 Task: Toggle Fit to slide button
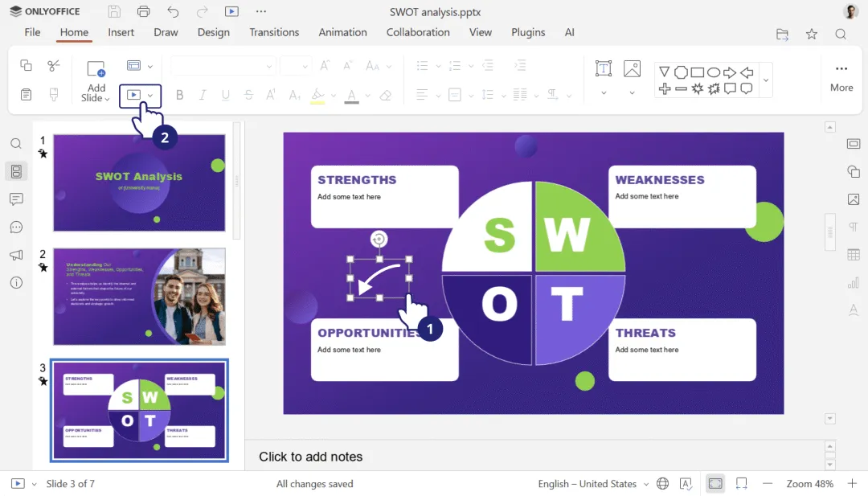click(715, 484)
